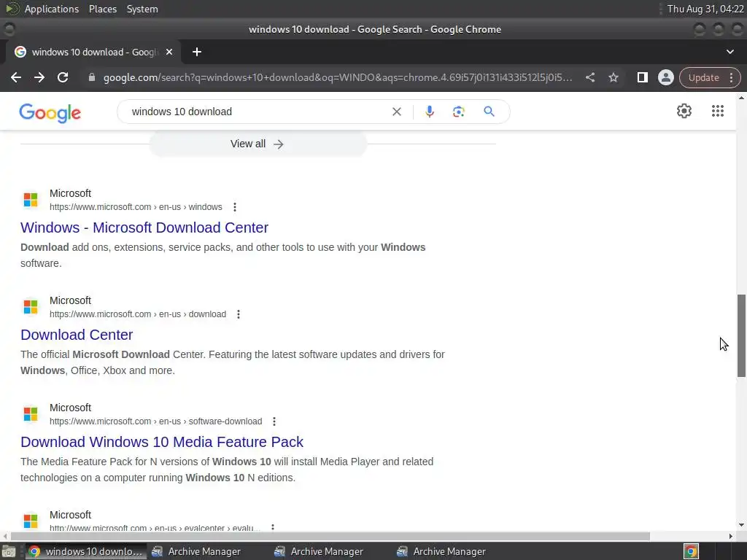Open the Google apps grid
Screen dimensions: 747x560
[x=718, y=111]
